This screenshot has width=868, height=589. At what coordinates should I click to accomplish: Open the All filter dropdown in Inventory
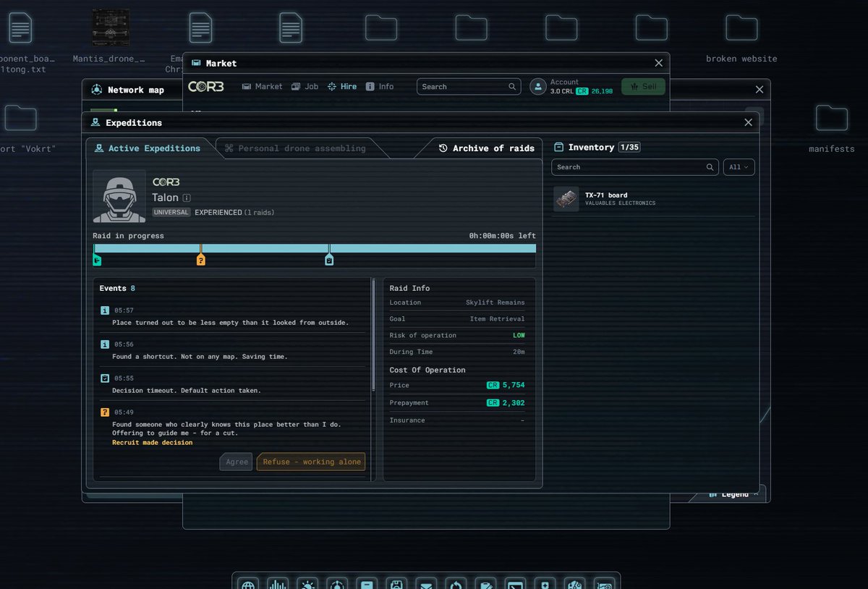(739, 167)
